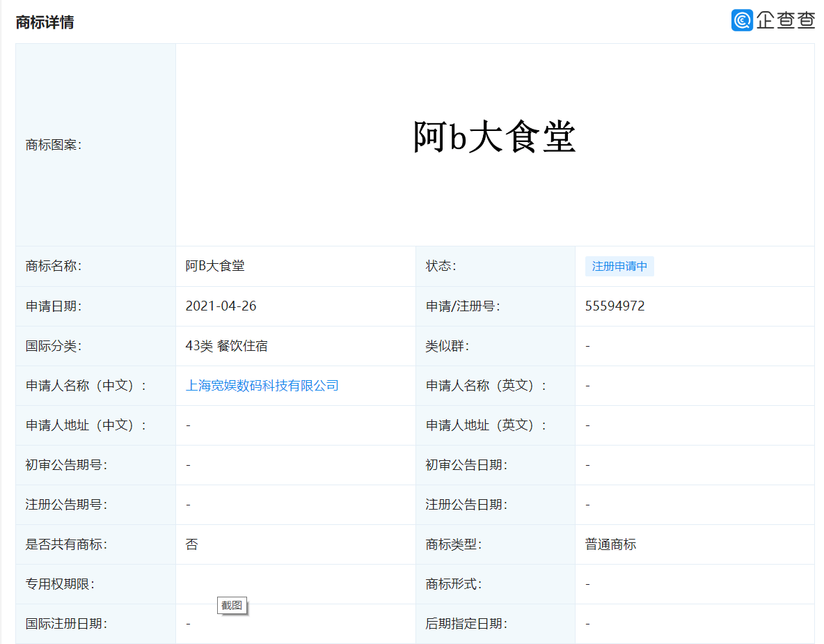Viewport: 824px width, 644px height.
Task: Click the 状态 label
Action: [x=441, y=266]
